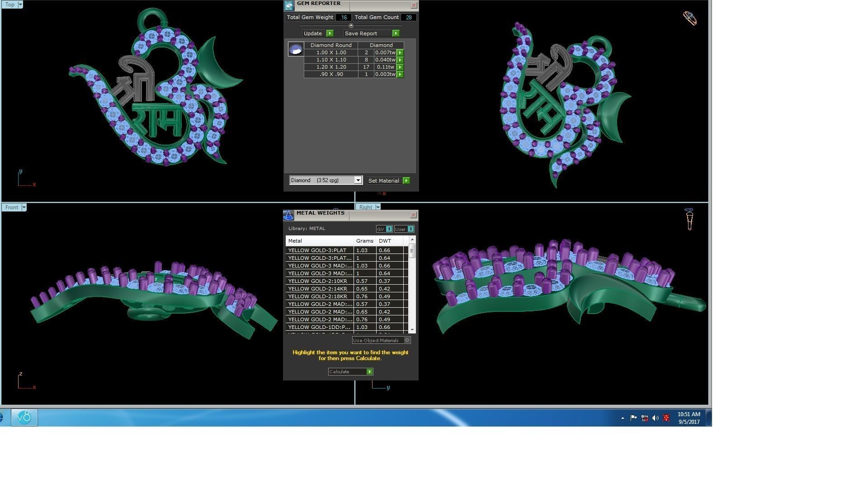The width and height of the screenshot is (868, 488).
Task: Click the green arrow for .90 X .90 row
Action: coord(400,75)
